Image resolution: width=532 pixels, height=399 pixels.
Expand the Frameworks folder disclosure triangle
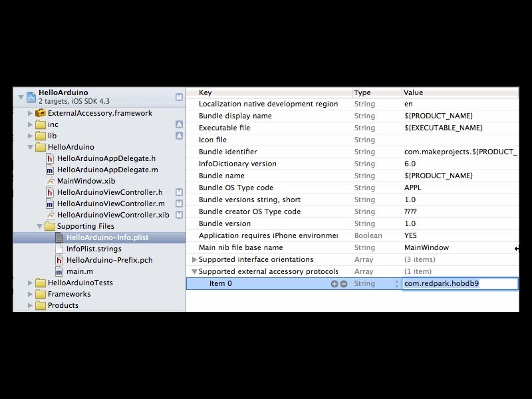pyautogui.click(x=30, y=294)
